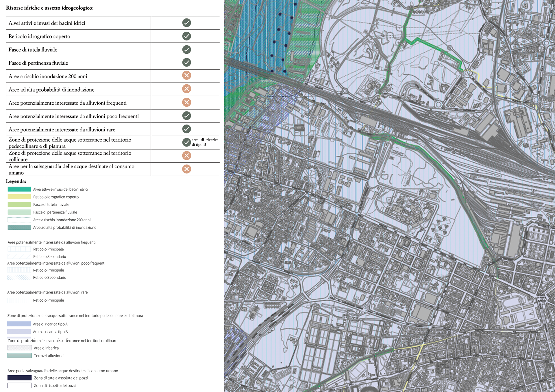Click check icon in alluvioni poco frequenti row

pos(186,116)
